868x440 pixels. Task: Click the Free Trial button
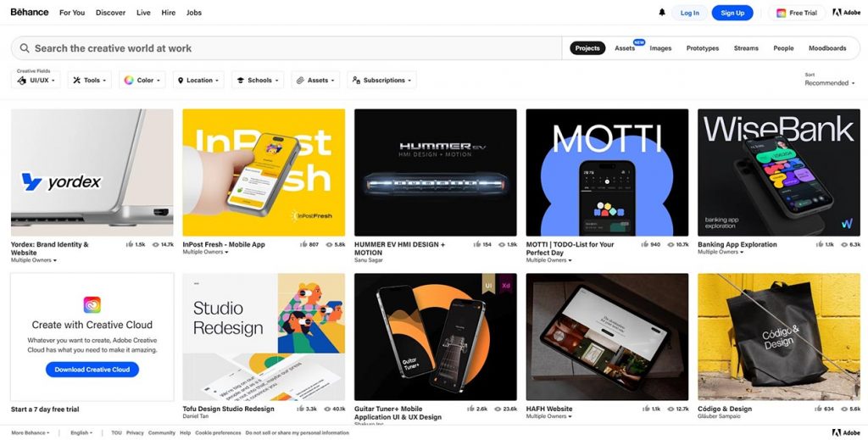point(797,13)
